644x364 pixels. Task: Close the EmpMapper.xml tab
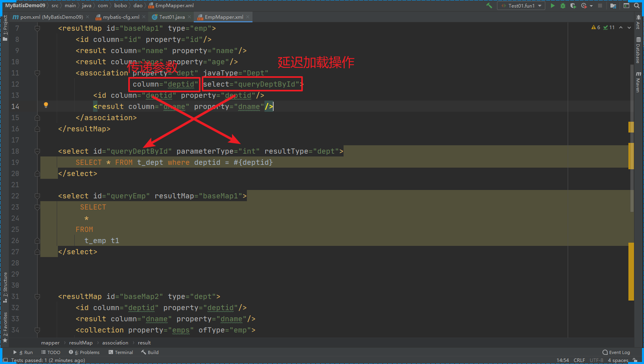pos(248,17)
